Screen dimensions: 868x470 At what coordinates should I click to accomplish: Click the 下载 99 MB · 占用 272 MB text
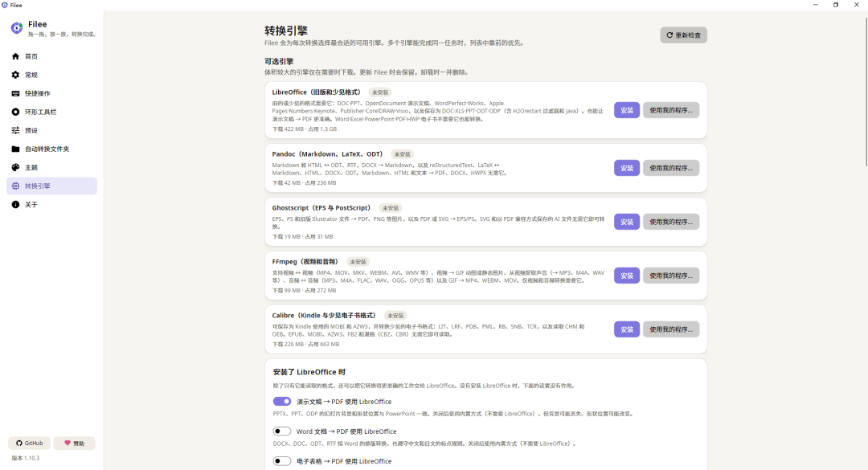pyautogui.click(x=304, y=290)
